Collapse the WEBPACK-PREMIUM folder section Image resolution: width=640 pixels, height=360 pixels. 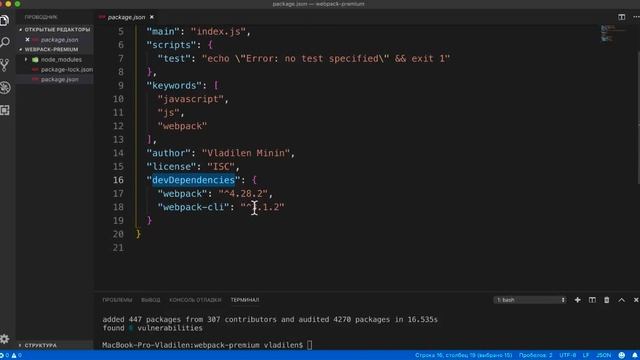(54, 49)
